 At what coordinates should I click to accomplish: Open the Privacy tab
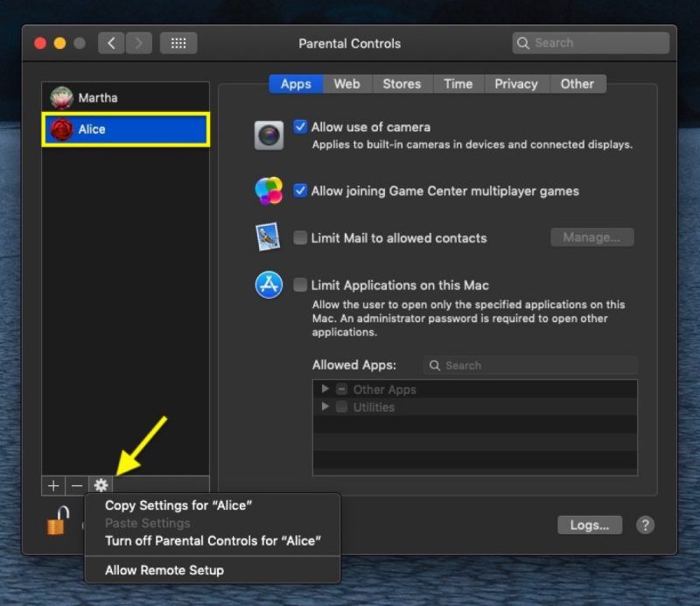pyautogui.click(x=516, y=83)
